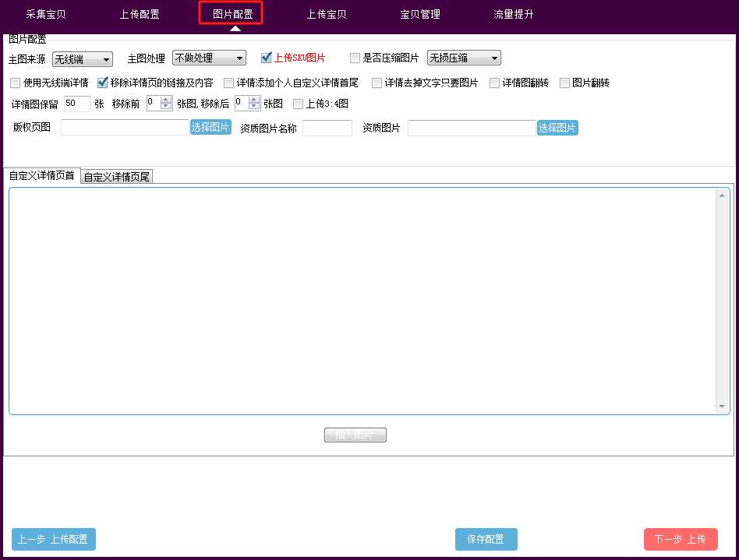The height and width of the screenshot is (560, 739).
Task: Click the 版权页图 path field
Action: click(125, 127)
